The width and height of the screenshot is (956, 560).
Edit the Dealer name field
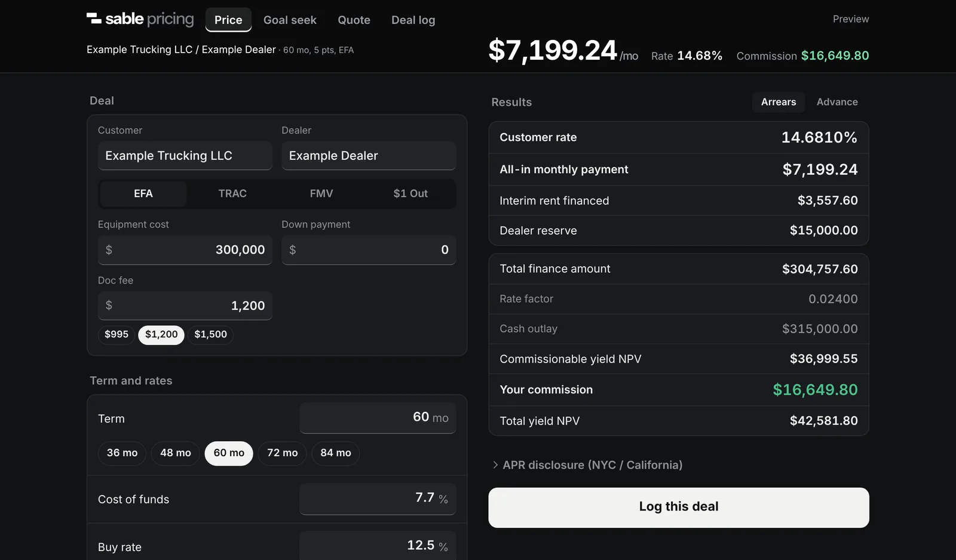(369, 156)
